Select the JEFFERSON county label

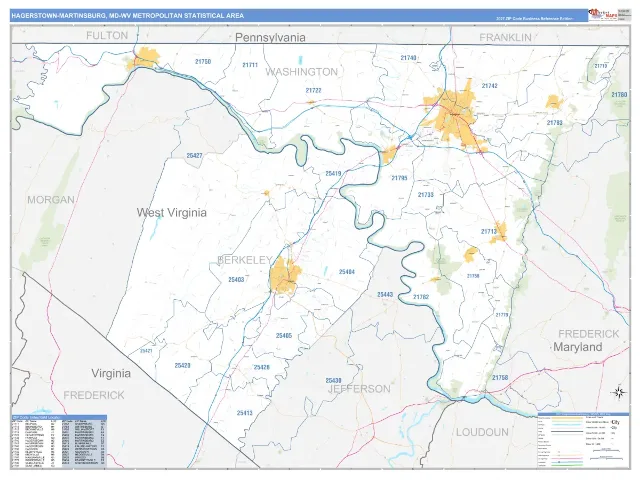pyautogui.click(x=359, y=389)
